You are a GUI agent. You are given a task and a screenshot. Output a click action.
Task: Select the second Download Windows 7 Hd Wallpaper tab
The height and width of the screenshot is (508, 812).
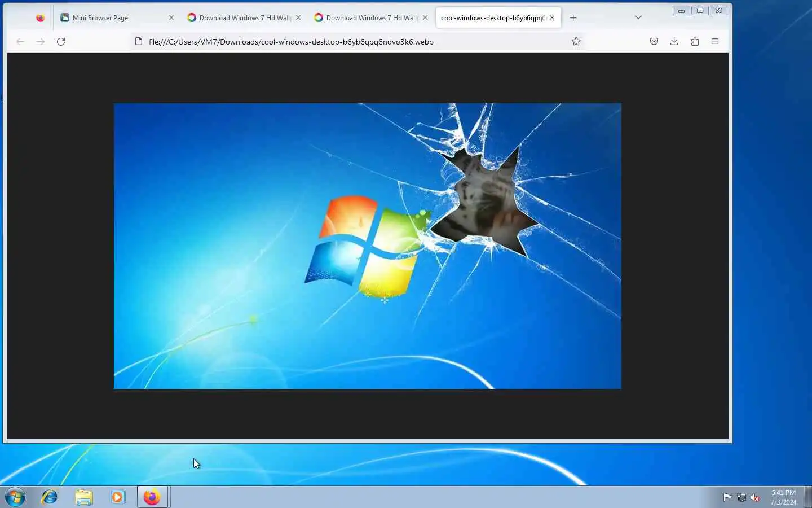click(372, 17)
